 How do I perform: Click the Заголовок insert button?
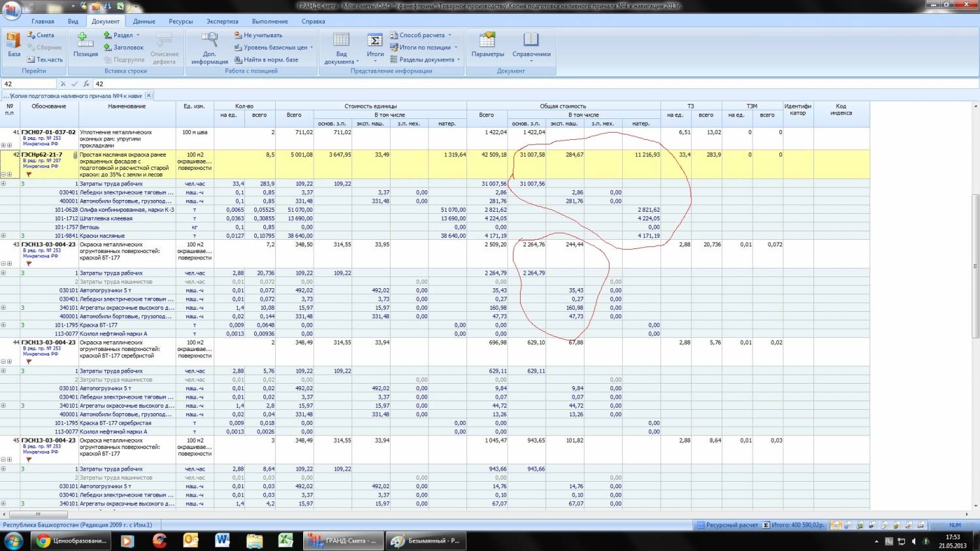click(x=124, y=48)
